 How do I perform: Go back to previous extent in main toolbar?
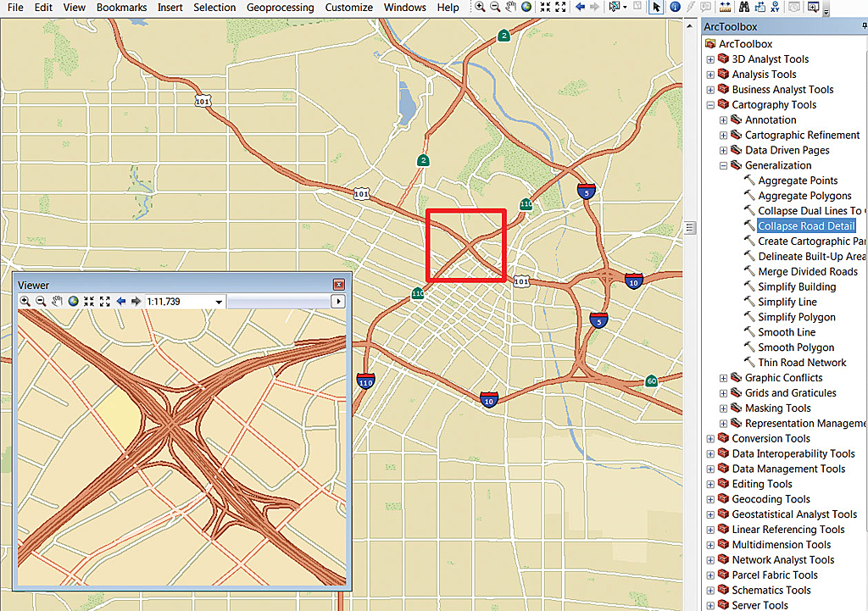point(580,7)
